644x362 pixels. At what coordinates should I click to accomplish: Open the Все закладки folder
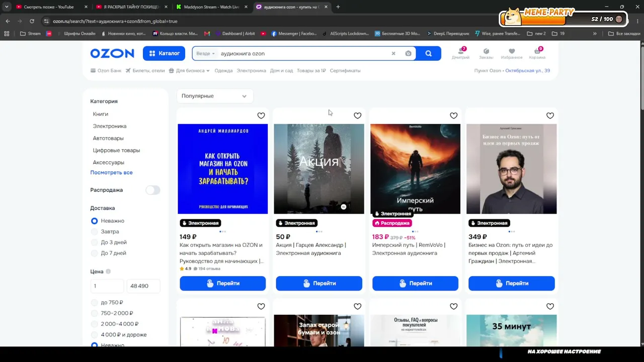624,34
